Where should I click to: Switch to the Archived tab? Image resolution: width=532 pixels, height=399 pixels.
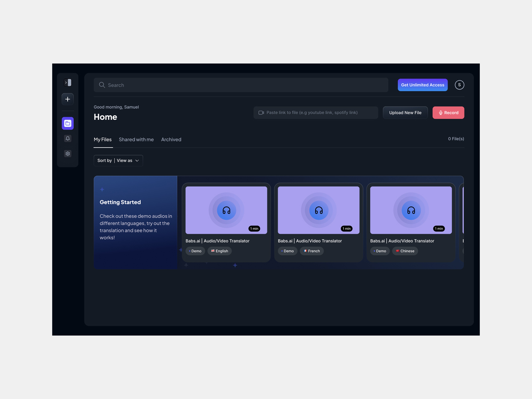pos(171,140)
